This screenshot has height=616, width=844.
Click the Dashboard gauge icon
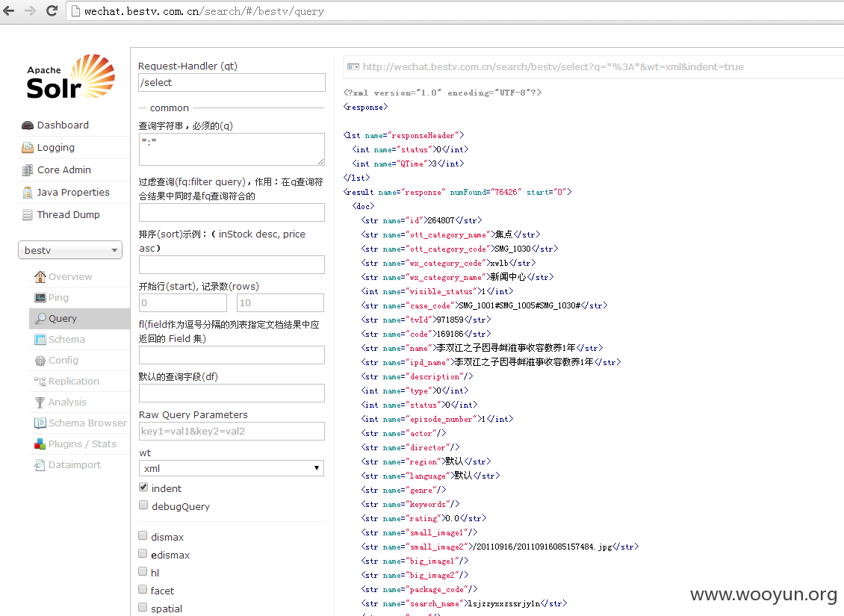click(x=28, y=125)
